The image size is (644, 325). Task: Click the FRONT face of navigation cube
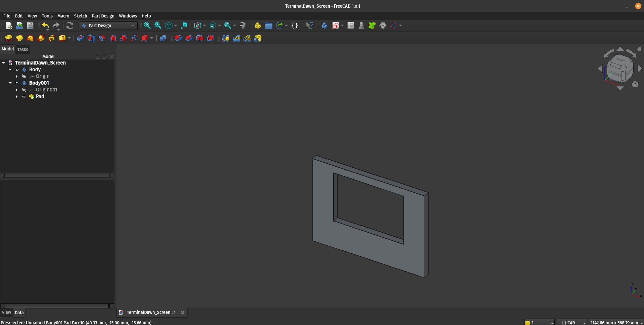click(x=614, y=74)
